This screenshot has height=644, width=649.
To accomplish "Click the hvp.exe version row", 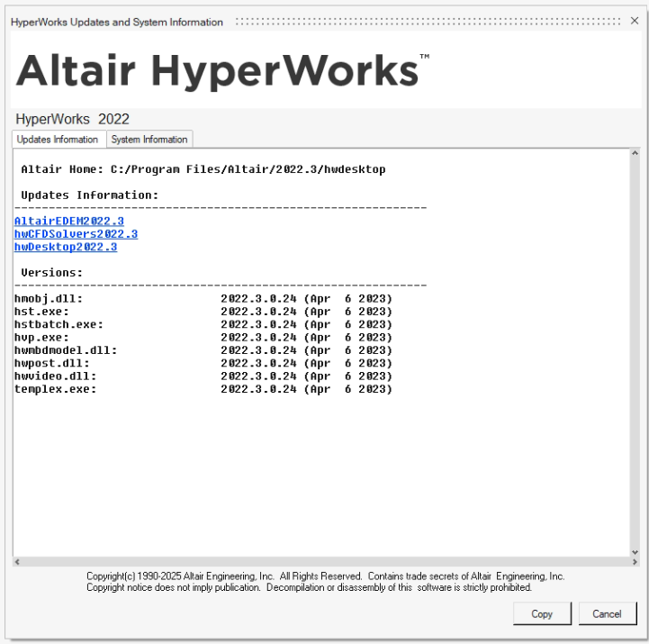I will [203, 337].
